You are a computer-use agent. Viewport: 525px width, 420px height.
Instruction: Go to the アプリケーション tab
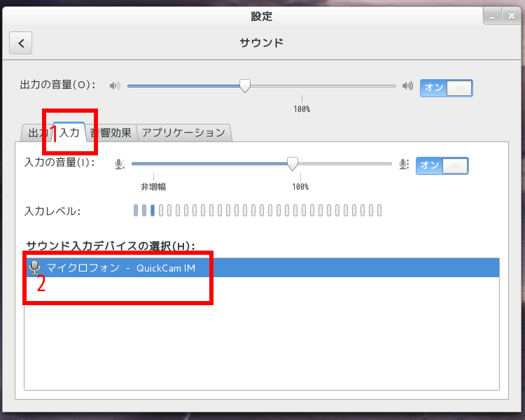[183, 132]
